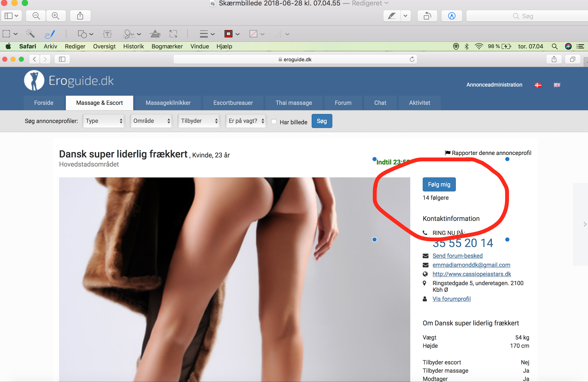Click the rotate image icon
The width and height of the screenshot is (588, 382).
(x=427, y=16)
